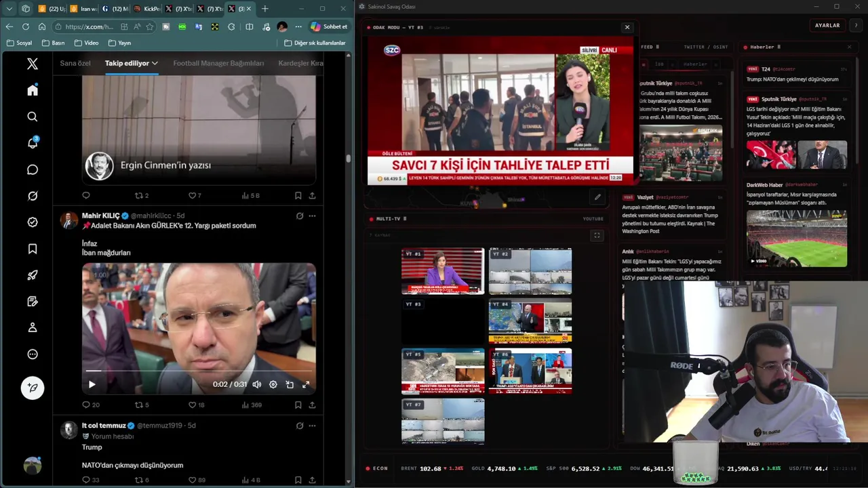The height and width of the screenshot is (488, 868).
Task: Open X home from sidebar house icon
Action: pyautogui.click(x=33, y=90)
